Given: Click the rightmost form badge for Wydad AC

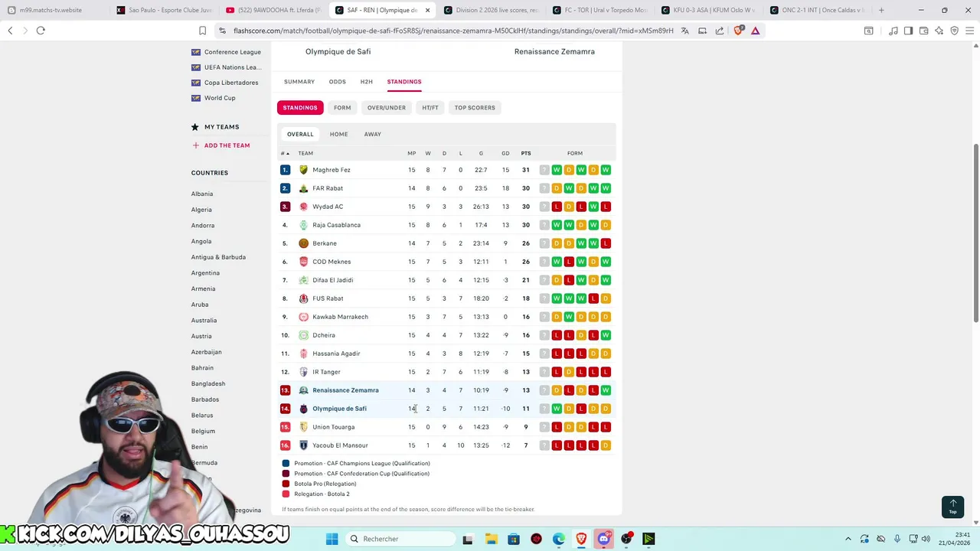Looking at the screenshot, I should 606,207.
